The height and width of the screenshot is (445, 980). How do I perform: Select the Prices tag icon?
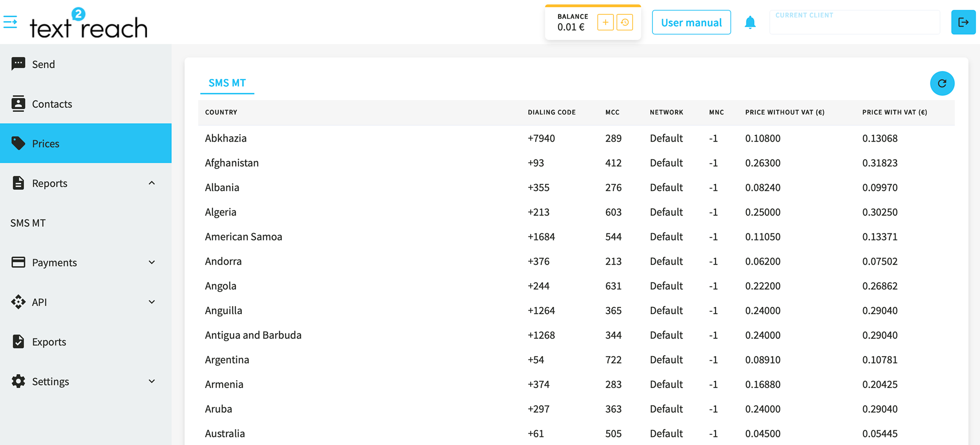(x=18, y=143)
